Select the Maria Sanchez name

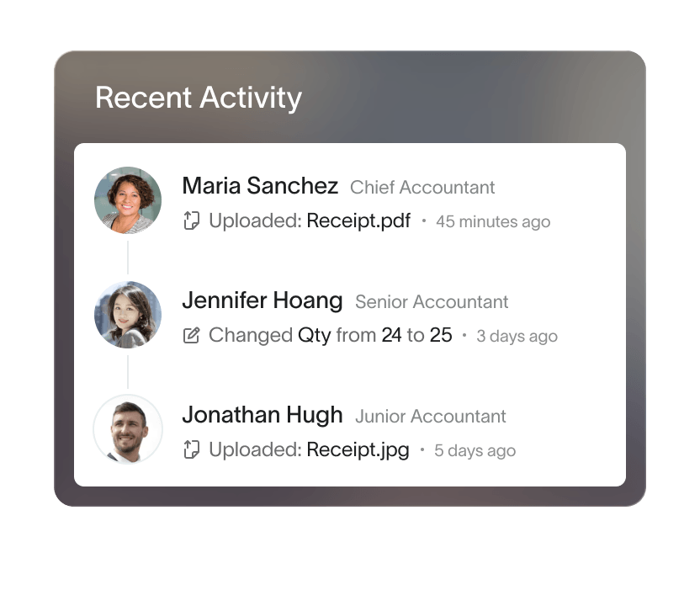260,186
